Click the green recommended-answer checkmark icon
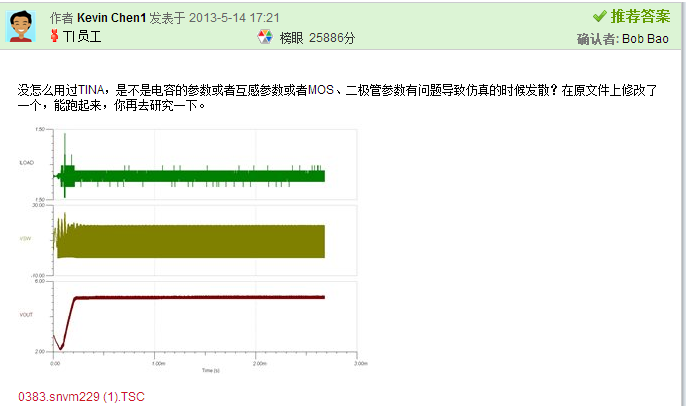 (x=599, y=17)
